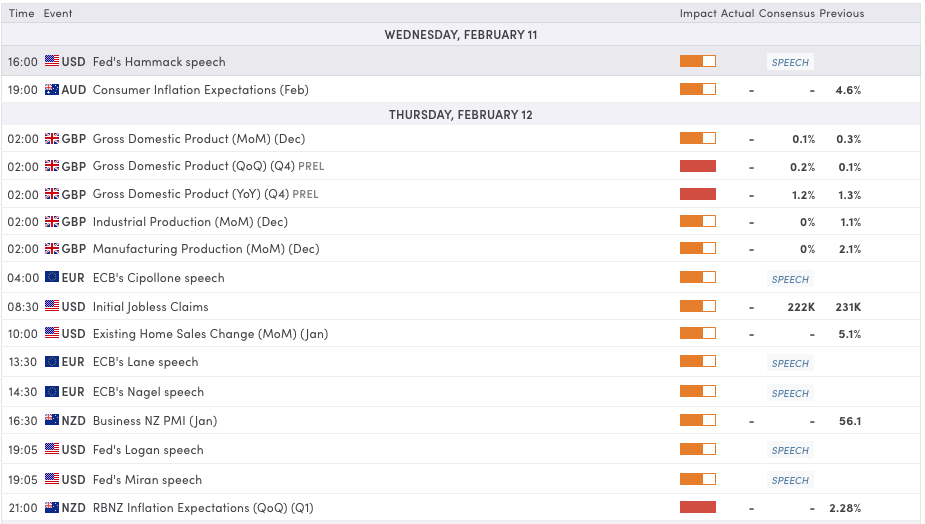Click the EU flag beside ECB's Cipollone speech
Viewport: 925px width, 524px height.
[x=52, y=278]
